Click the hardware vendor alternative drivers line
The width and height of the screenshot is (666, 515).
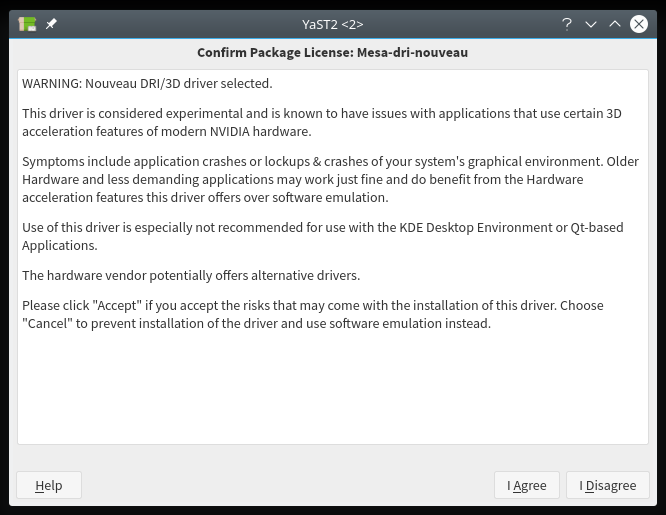pyautogui.click(x=191, y=275)
